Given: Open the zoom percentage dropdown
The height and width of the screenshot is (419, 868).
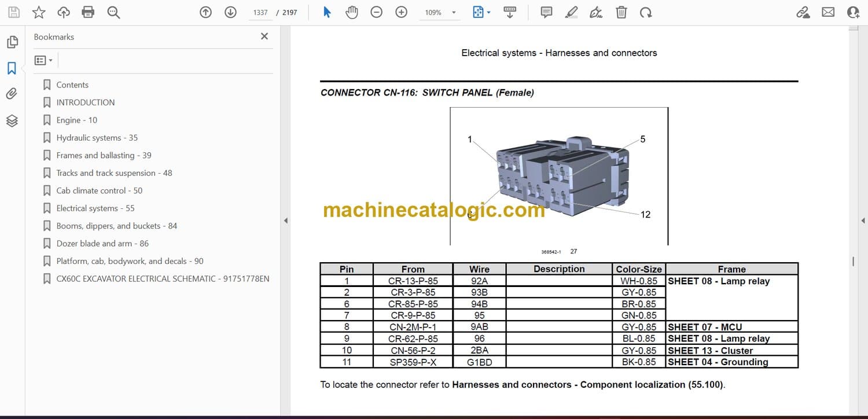Looking at the screenshot, I should point(454,12).
